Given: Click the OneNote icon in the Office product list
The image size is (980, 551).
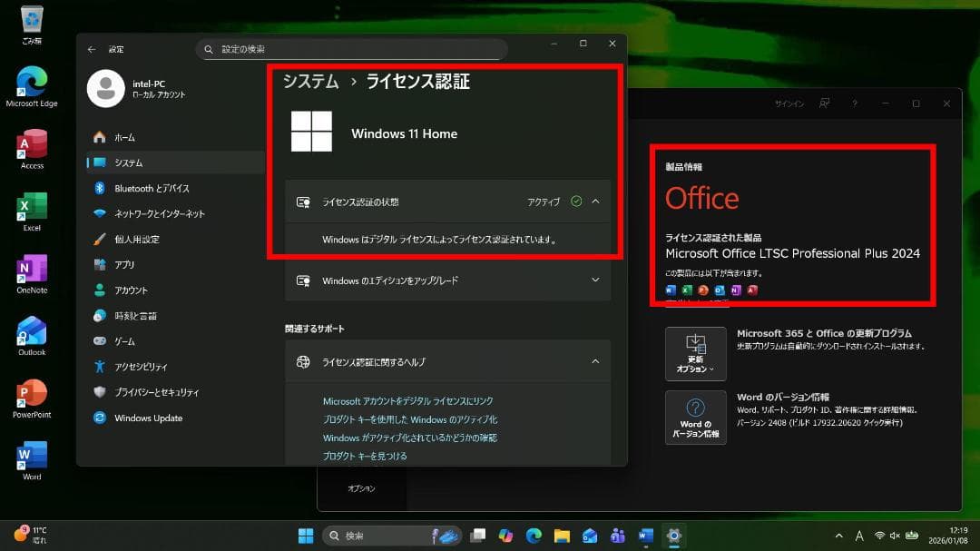Looking at the screenshot, I should click(735, 290).
